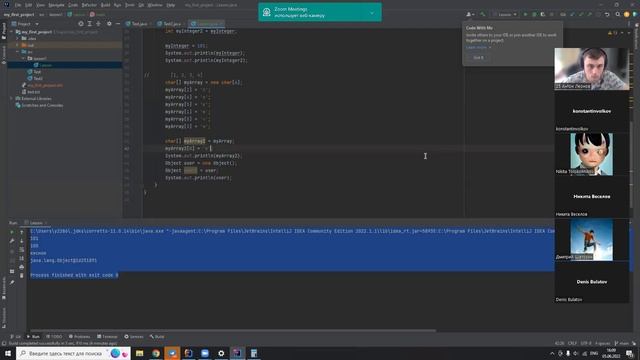Screen dimensions: 640x360
Task: Open the Lesson run configuration dropdown
Action: (505, 14)
